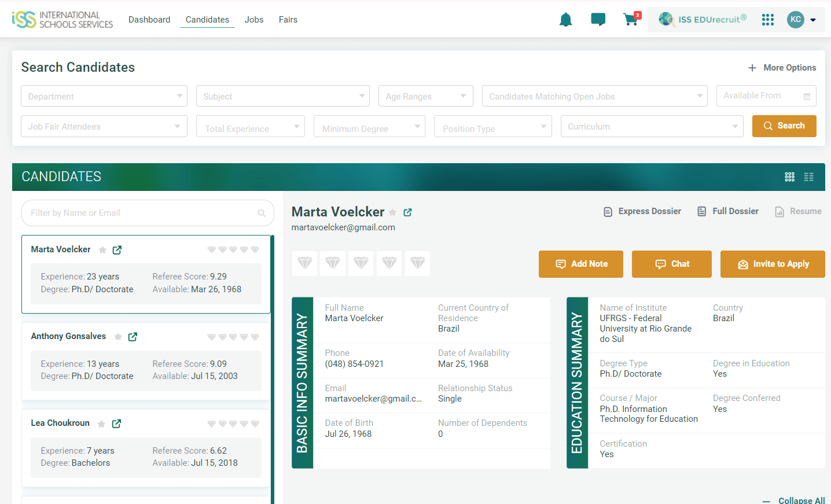The height and width of the screenshot is (504, 831).
Task: Switch candidates to grid view
Action: (789, 177)
